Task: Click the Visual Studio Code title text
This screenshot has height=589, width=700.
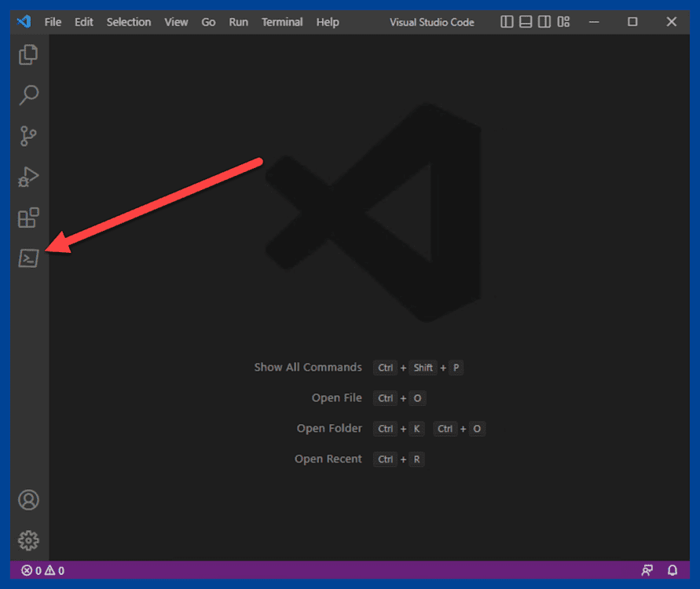Action: click(x=431, y=22)
